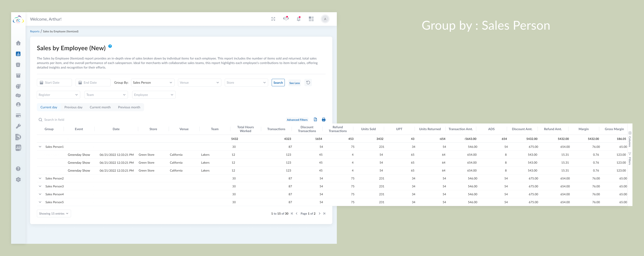
Task: Select the Previous day tab
Action: point(74,107)
